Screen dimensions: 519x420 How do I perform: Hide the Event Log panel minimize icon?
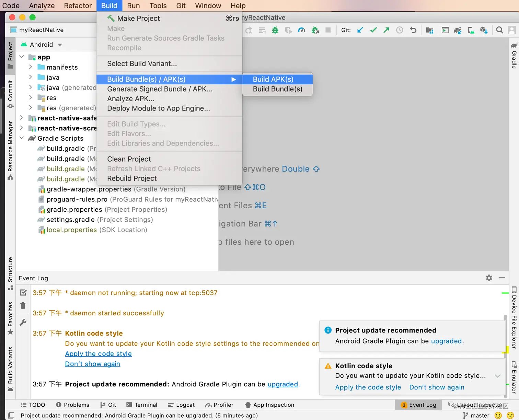pyautogui.click(x=502, y=278)
